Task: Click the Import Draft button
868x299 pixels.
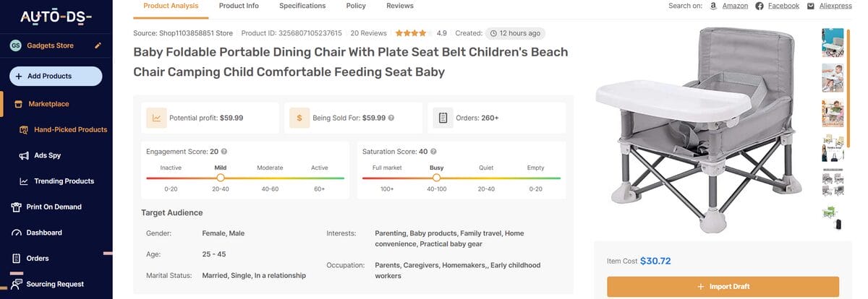Action: coord(723,287)
